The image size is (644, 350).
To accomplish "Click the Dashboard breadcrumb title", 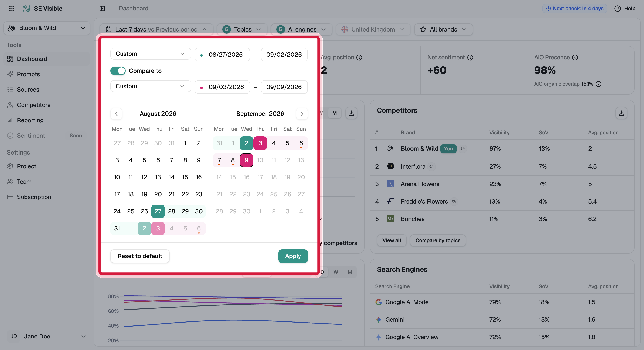I will tap(134, 9).
